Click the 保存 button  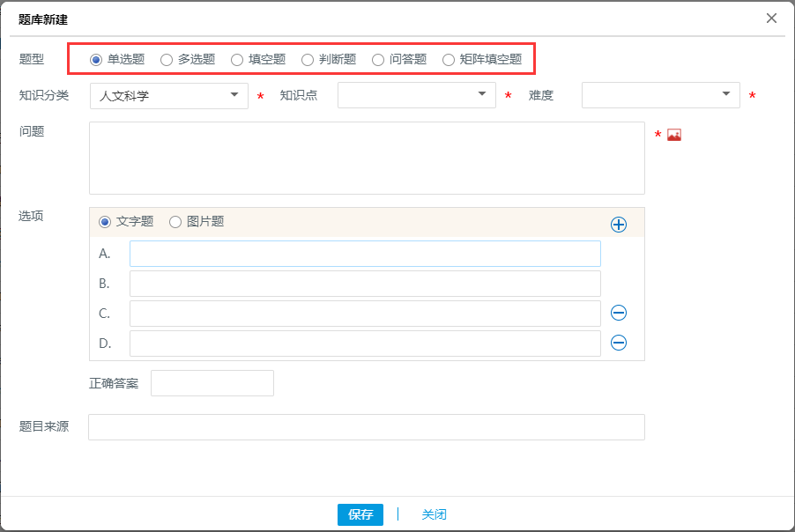click(360, 514)
